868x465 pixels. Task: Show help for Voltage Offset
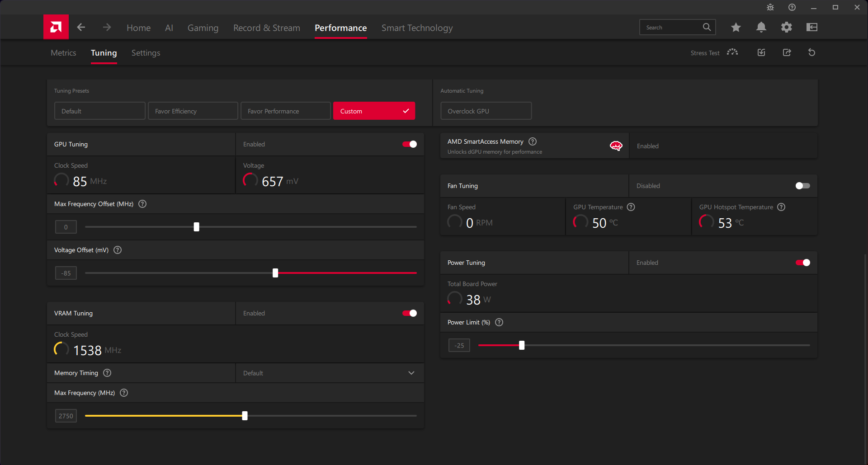pos(118,250)
